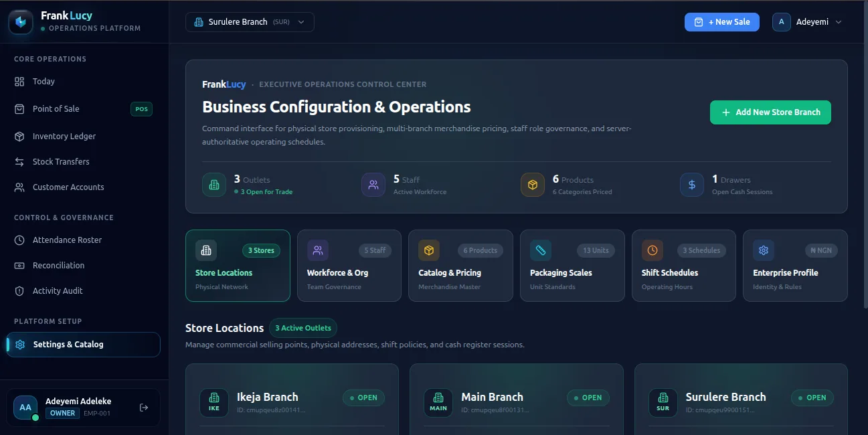Select the Inventory Ledger box icon
Viewport: 868px width, 435px height.
tap(19, 137)
